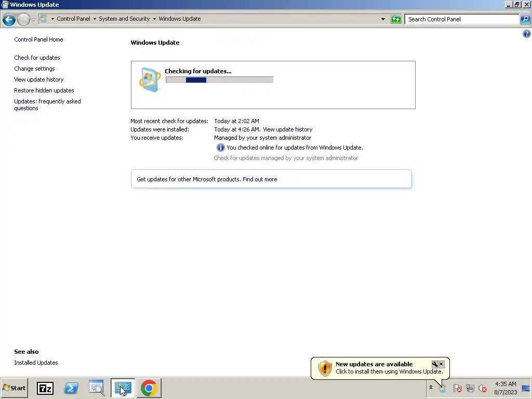The height and width of the screenshot is (399, 532).
Task: Show hidden tray icons arrow
Action: pyautogui.click(x=431, y=388)
